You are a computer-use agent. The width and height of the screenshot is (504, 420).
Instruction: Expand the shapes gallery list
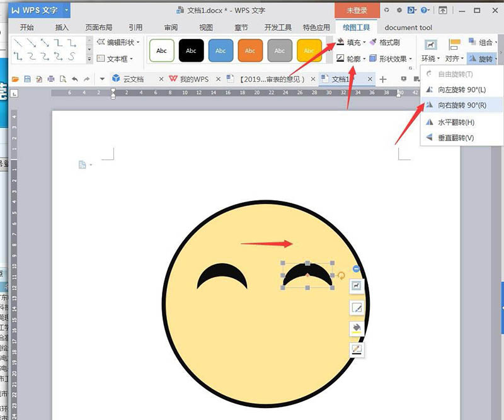point(89,59)
